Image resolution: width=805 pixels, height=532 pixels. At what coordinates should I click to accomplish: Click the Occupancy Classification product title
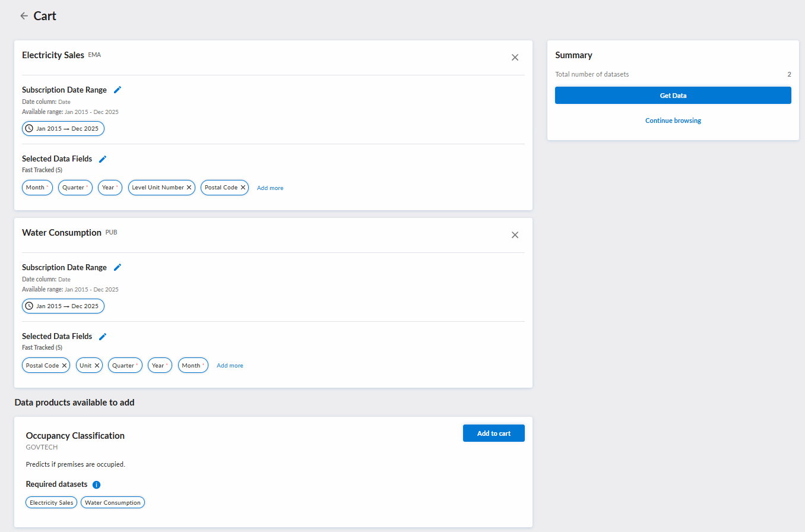tap(75, 436)
